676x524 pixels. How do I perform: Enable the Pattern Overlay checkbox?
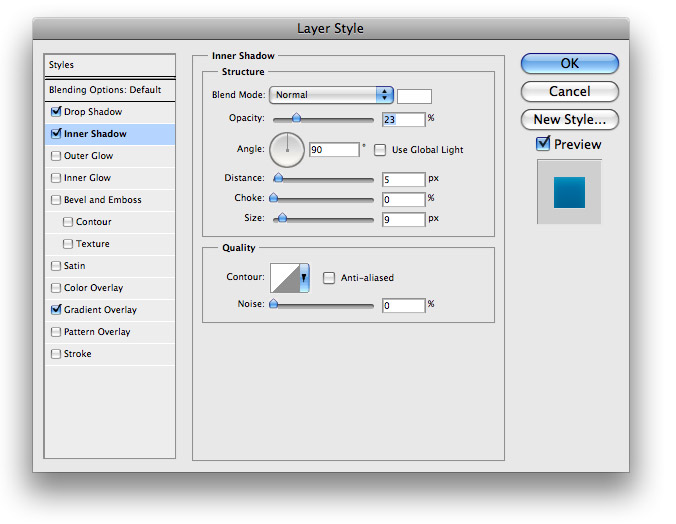[56, 332]
